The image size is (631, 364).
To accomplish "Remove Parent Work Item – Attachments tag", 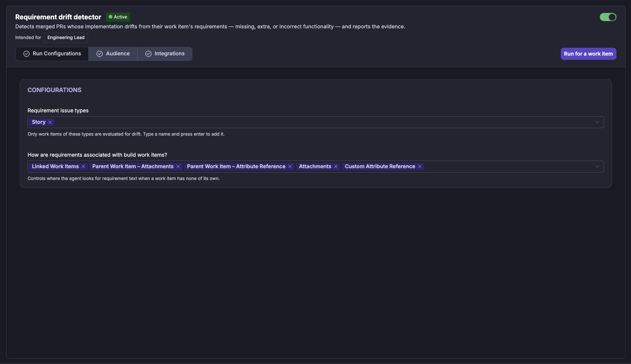I will pos(178,167).
